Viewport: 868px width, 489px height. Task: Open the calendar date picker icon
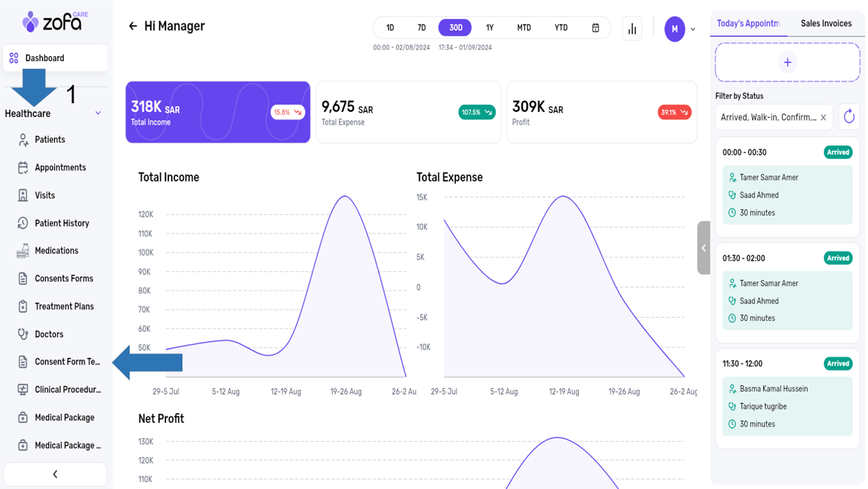point(595,28)
